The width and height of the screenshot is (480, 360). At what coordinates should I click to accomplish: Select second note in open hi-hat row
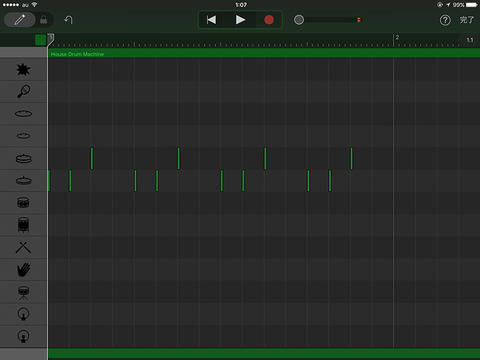tap(179, 158)
